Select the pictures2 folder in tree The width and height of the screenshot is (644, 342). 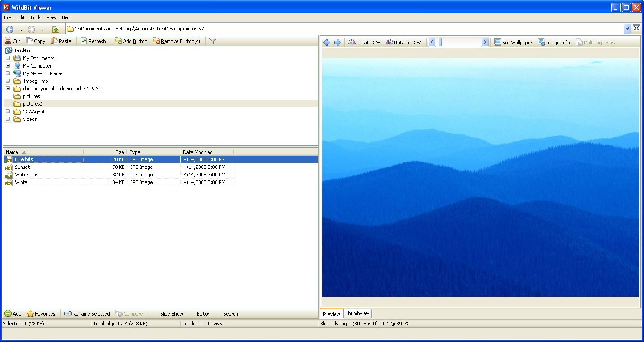pos(33,104)
